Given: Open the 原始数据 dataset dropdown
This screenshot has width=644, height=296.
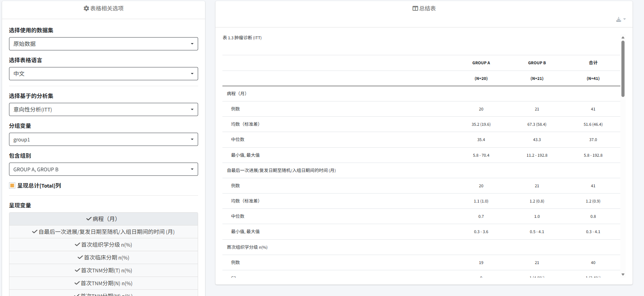Looking at the screenshot, I should click(x=103, y=44).
